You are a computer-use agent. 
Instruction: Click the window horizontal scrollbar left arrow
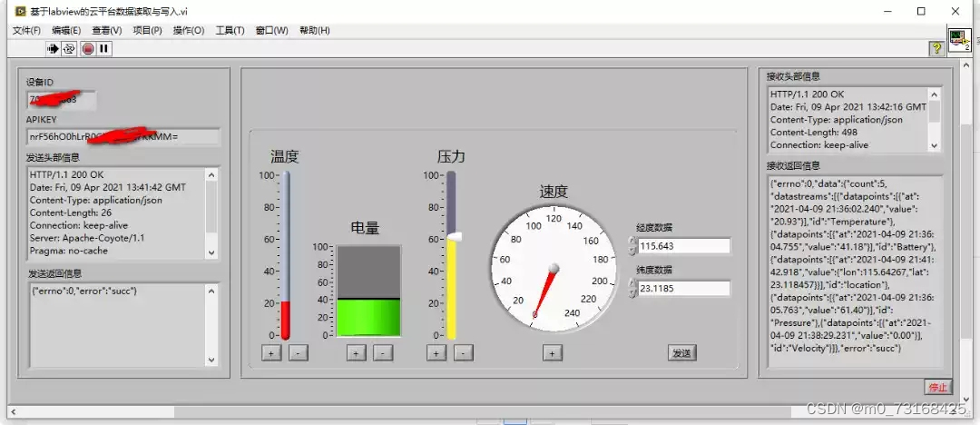point(11,412)
